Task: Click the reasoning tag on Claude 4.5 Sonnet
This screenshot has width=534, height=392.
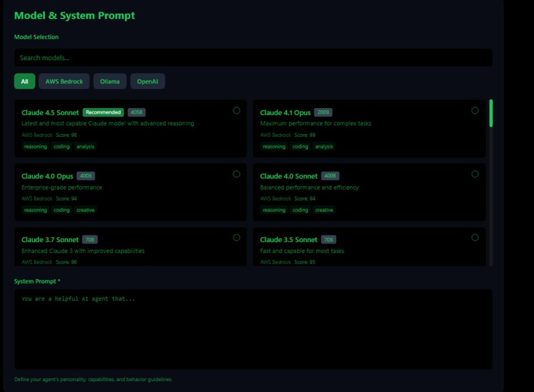Action: point(36,146)
